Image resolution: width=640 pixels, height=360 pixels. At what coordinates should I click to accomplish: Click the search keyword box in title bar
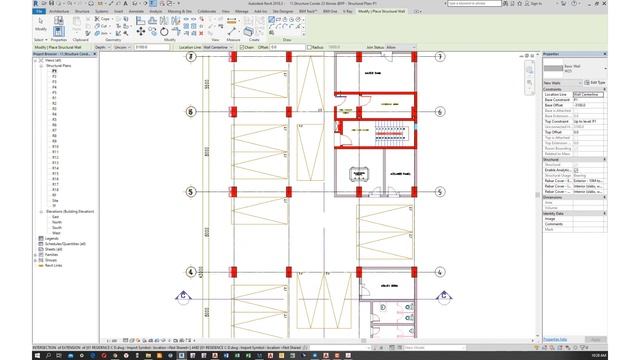[x=474, y=3]
